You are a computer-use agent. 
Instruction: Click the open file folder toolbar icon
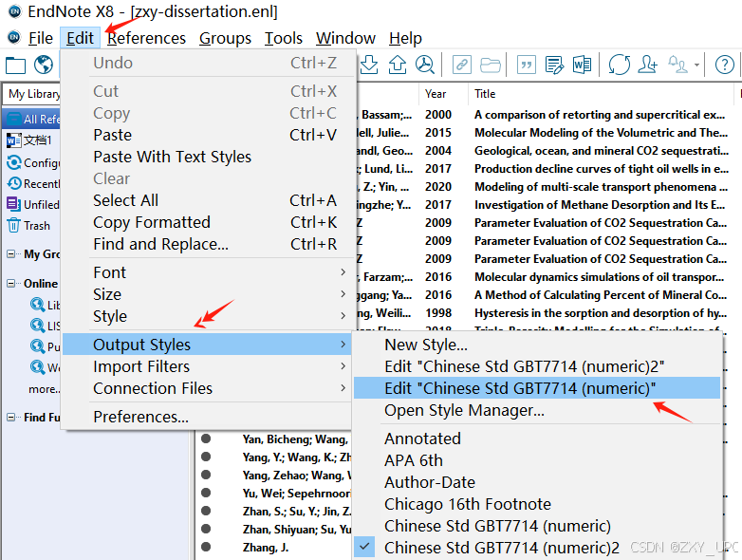[x=491, y=65]
